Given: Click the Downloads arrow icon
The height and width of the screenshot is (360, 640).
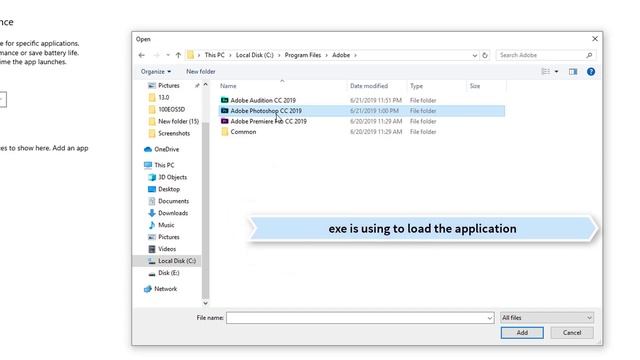Looking at the screenshot, I should tap(152, 213).
